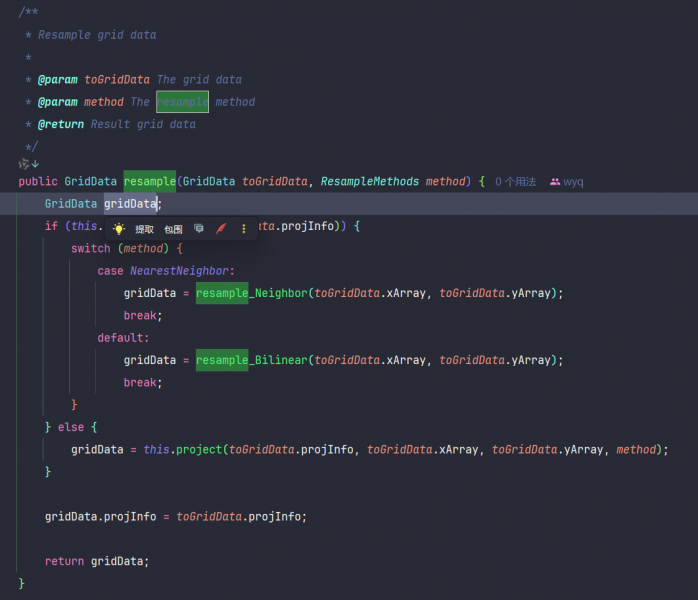Click the highlighted 'resample' word in Javadoc
Image resolution: width=698 pixels, height=600 pixels.
coord(182,102)
